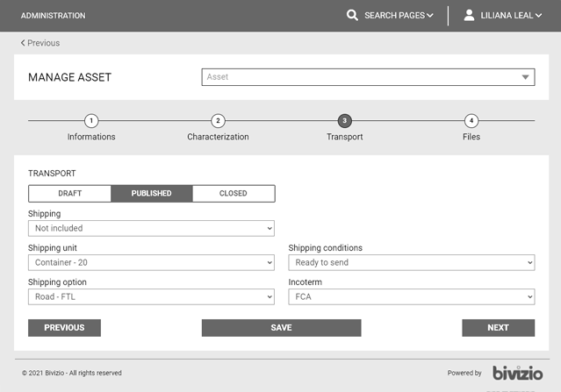
Task: Open the Shipping dropdown
Action: pos(151,228)
